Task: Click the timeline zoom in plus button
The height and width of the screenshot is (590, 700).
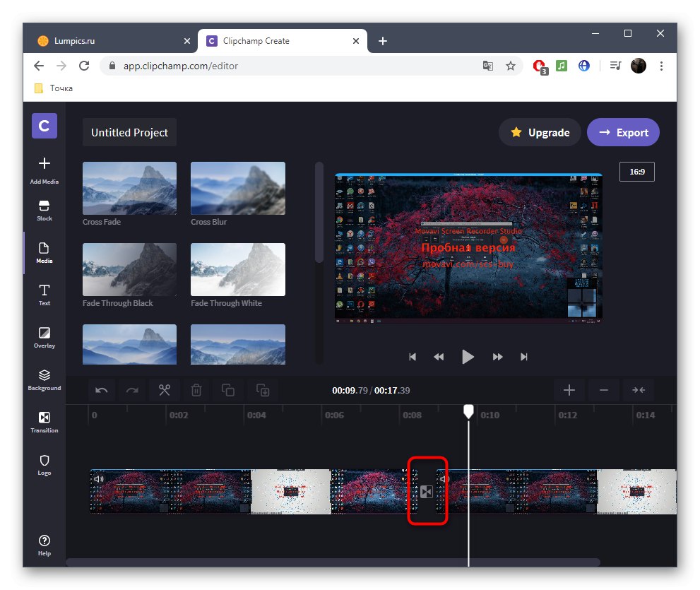Action: pos(569,390)
